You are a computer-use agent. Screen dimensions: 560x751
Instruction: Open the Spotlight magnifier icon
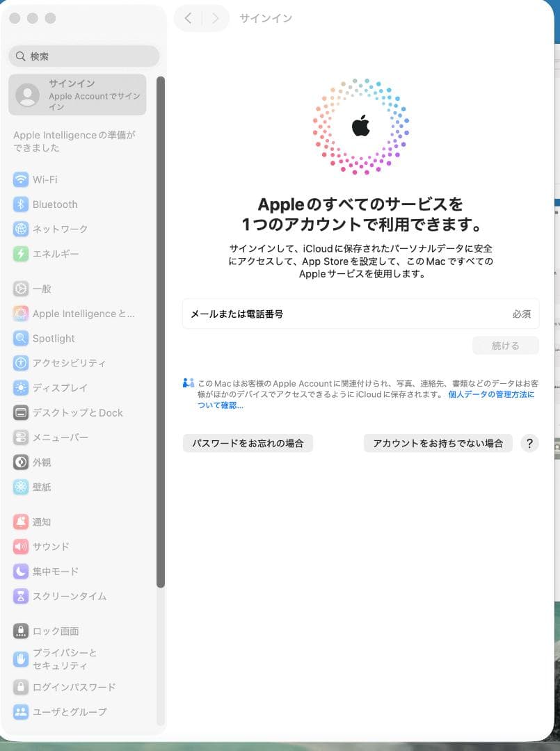(21, 339)
